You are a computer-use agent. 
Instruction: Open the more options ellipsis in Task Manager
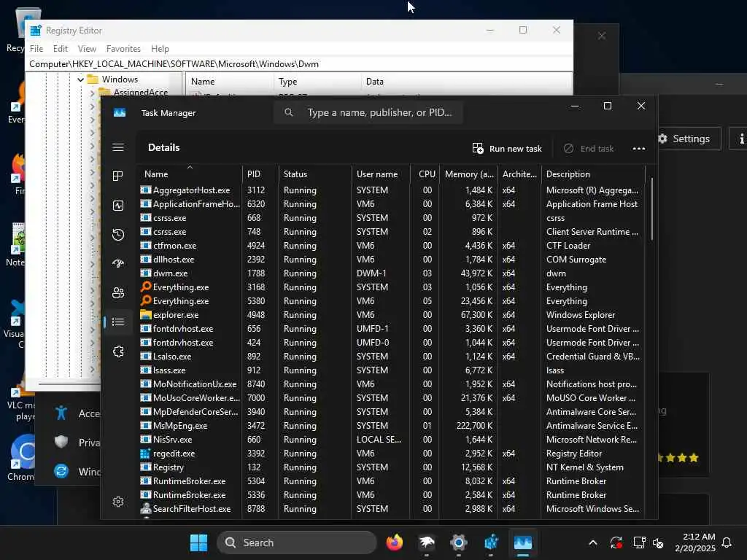click(x=639, y=149)
